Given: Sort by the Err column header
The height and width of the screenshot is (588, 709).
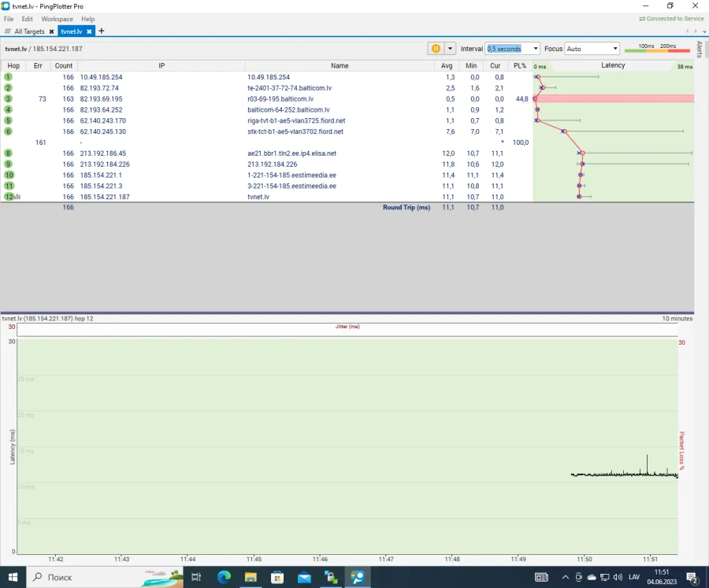Looking at the screenshot, I should (38, 65).
